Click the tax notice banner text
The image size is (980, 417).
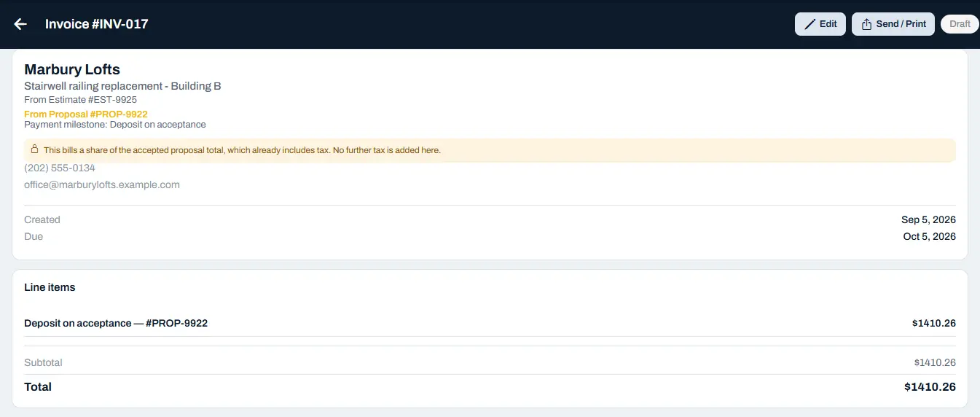242,150
